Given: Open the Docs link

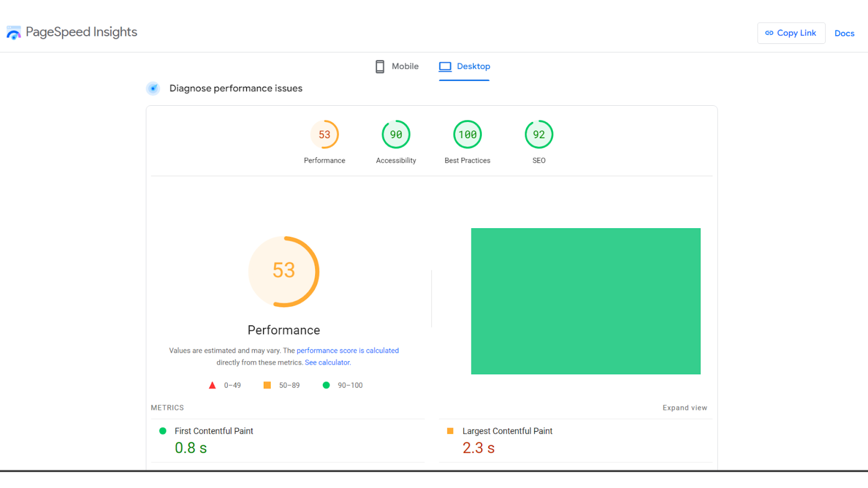Looking at the screenshot, I should tap(844, 33).
